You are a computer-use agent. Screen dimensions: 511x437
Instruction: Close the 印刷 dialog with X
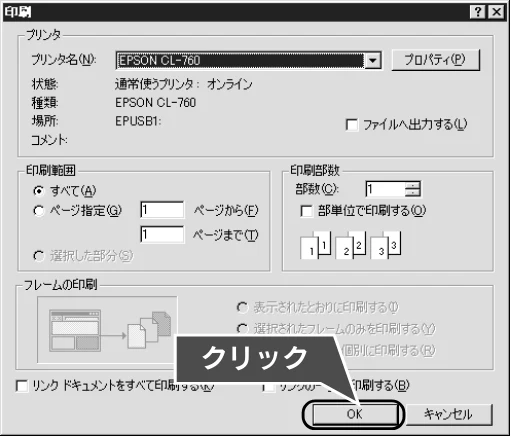pos(497,12)
